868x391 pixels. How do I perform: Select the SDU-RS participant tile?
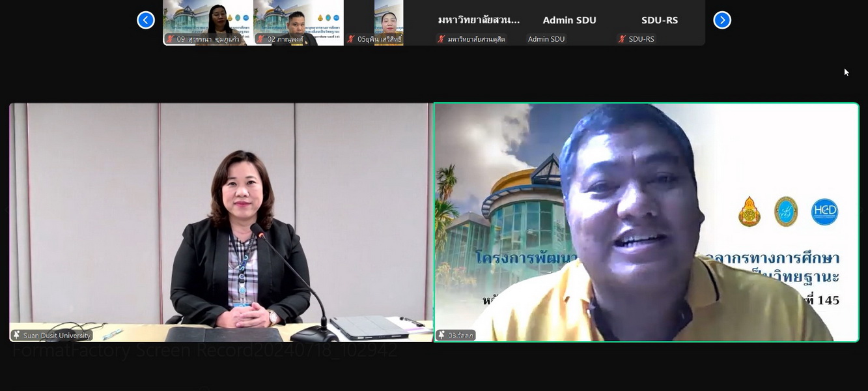pyautogui.click(x=660, y=23)
